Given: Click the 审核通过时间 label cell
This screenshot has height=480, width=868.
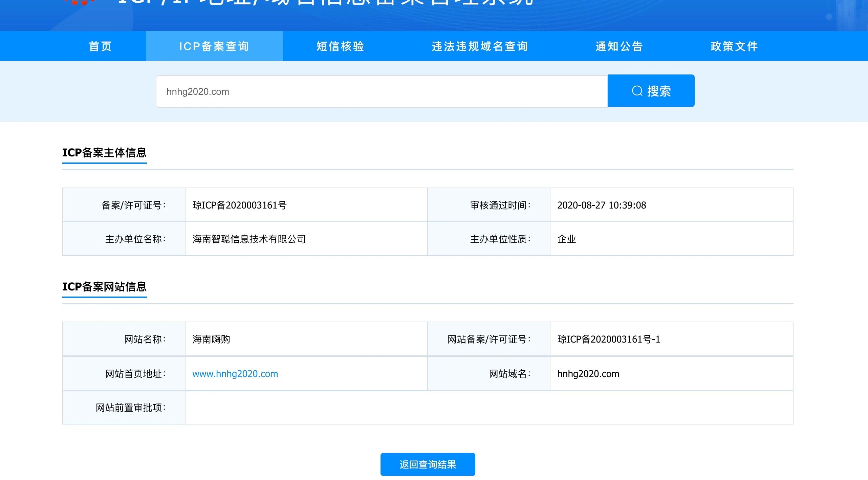Looking at the screenshot, I should tap(489, 205).
